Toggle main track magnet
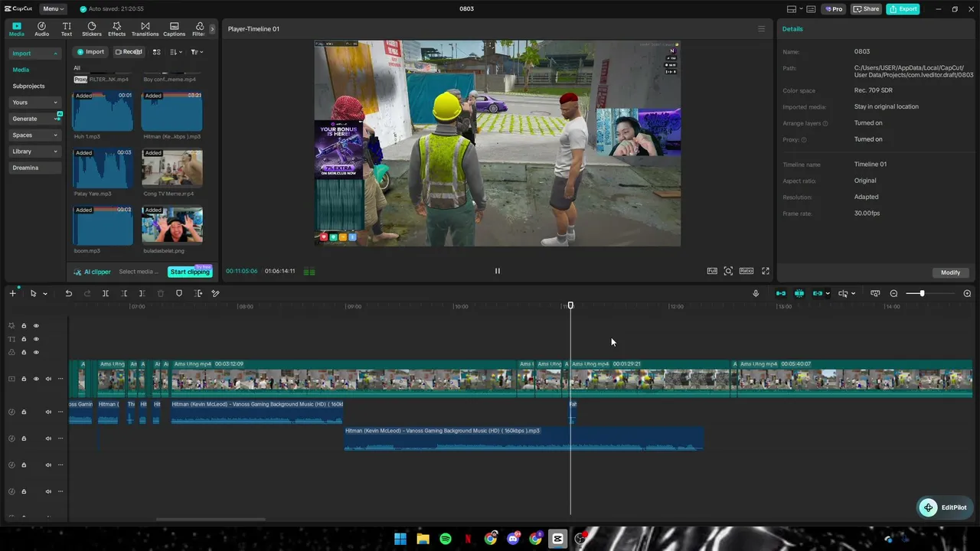980x551 pixels. point(781,294)
